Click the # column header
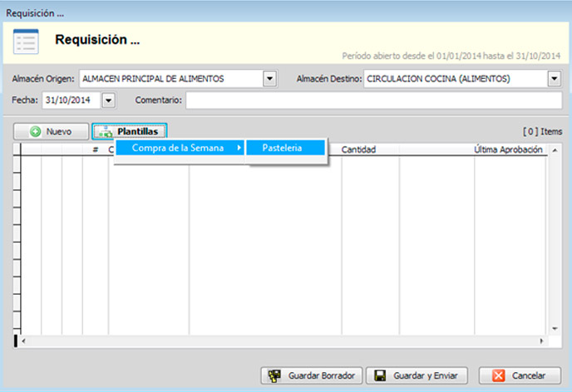Viewport: 572px width, 392px height. [96, 150]
